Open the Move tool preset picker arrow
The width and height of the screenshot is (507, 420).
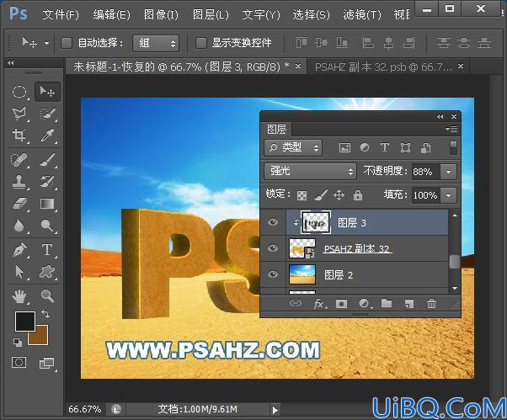pos(46,43)
